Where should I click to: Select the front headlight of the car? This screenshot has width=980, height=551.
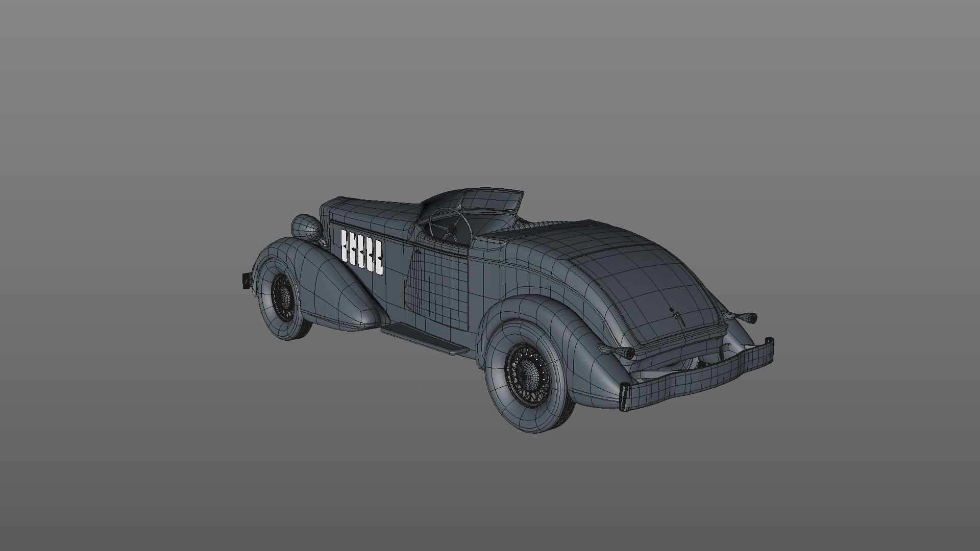coord(307,228)
